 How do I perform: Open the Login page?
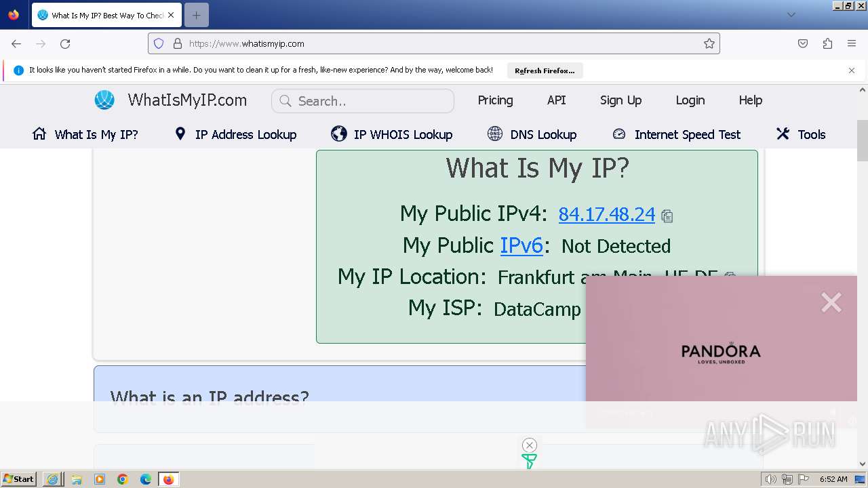point(690,100)
